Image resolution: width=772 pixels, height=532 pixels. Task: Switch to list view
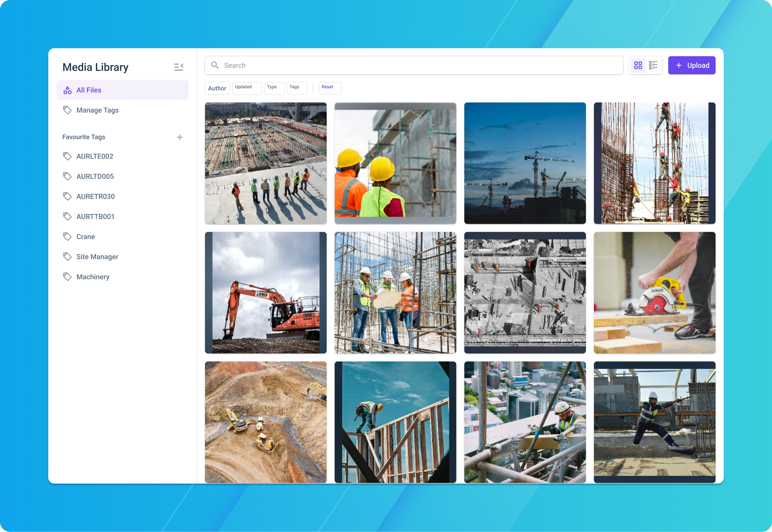click(x=653, y=65)
